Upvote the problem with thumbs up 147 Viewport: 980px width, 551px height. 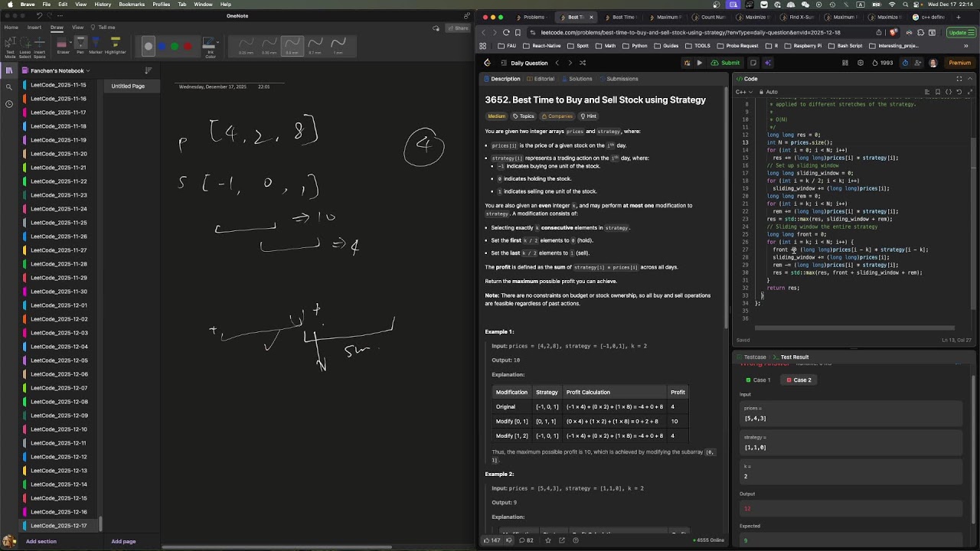tap(492, 540)
